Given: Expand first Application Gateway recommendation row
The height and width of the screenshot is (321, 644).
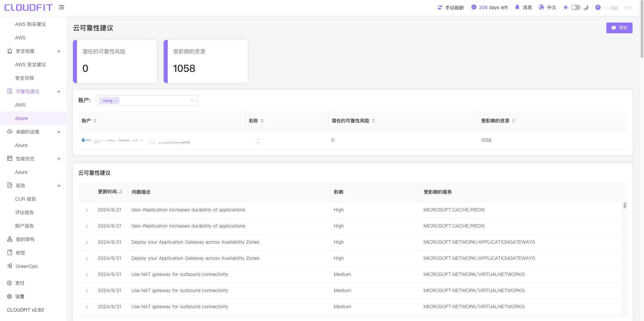Looking at the screenshot, I should click(87, 242).
